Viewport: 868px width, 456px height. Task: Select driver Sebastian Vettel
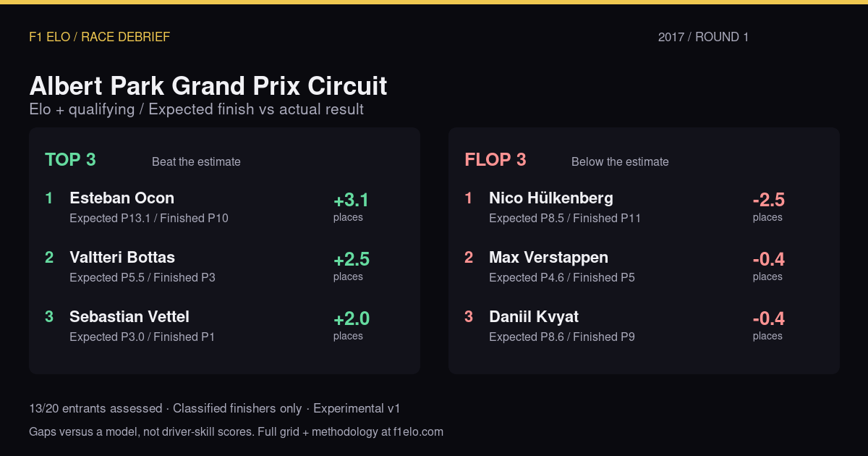pyautogui.click(x=129, y=317)
